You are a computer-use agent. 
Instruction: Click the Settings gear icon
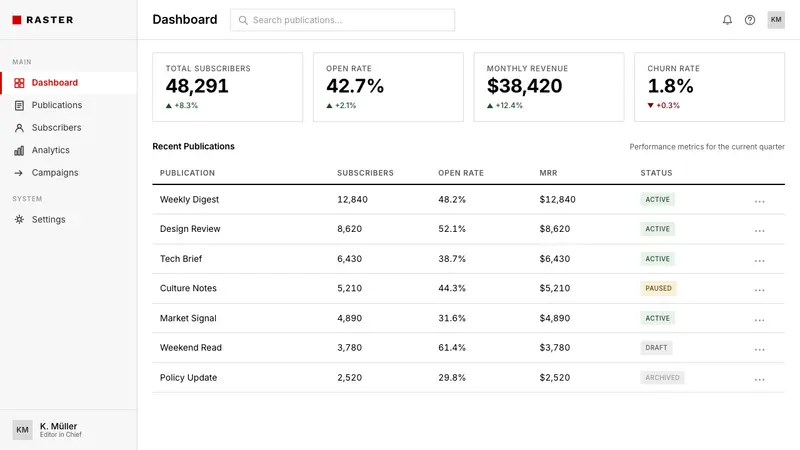(x=19, y=219)
